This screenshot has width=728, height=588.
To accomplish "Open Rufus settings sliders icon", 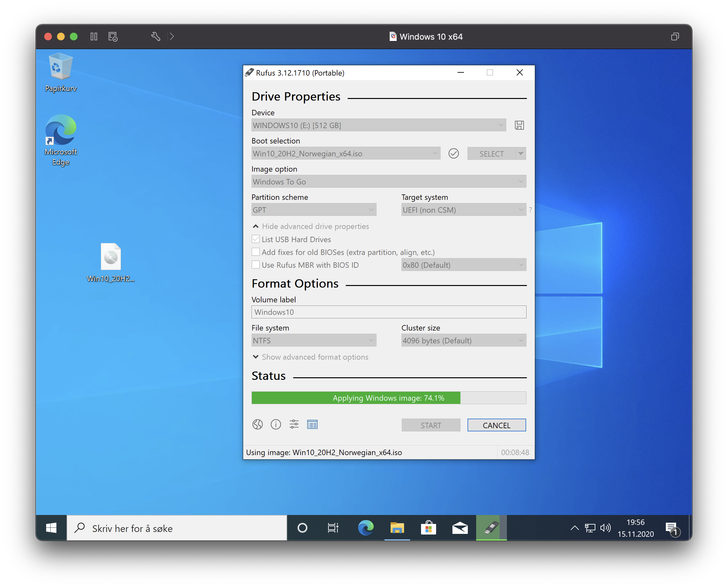I will (x=294, y=424).
